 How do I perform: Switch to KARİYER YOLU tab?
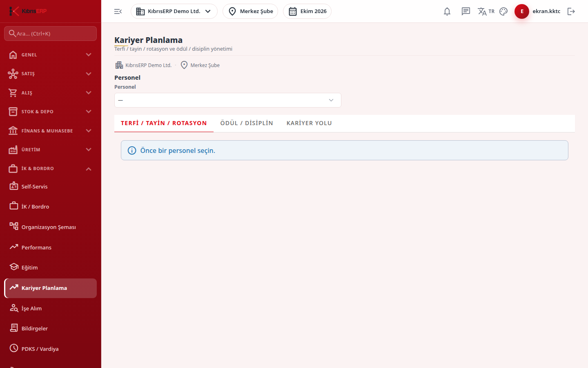309,123
